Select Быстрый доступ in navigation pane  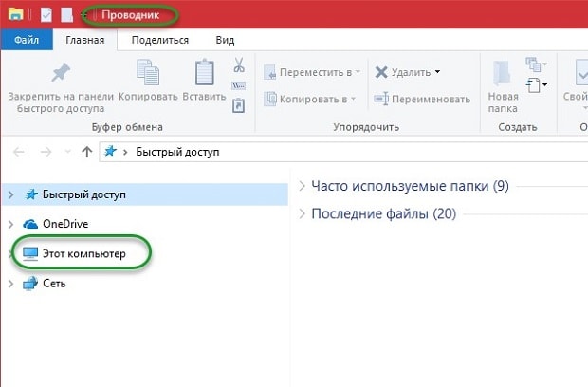pyautogui.click(x=145, y=194)
